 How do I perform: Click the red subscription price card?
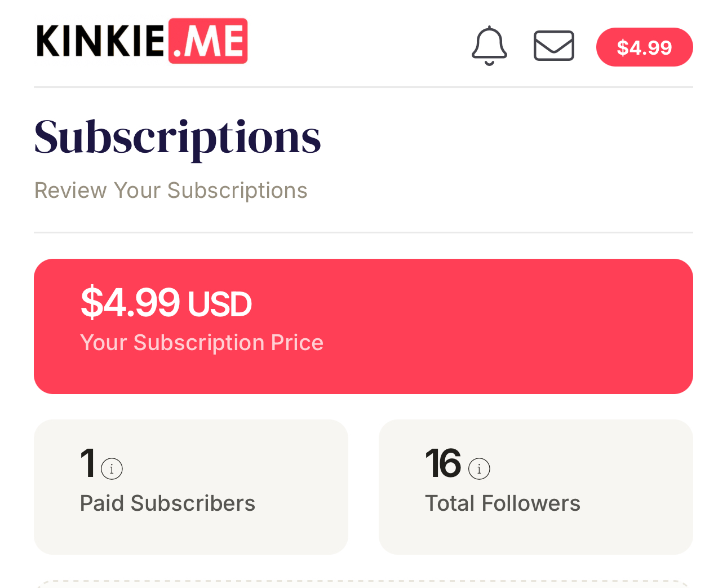363,326
